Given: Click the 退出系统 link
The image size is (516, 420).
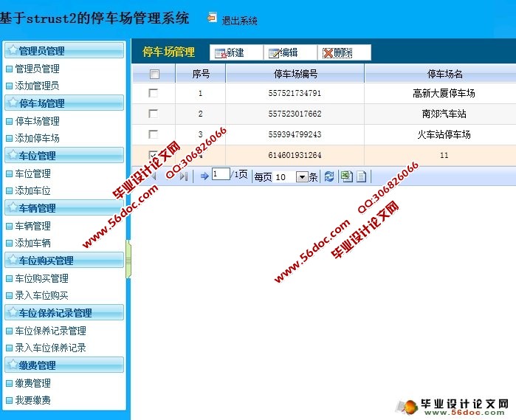Looking at the screenshot, I should (x=240, y=21).
